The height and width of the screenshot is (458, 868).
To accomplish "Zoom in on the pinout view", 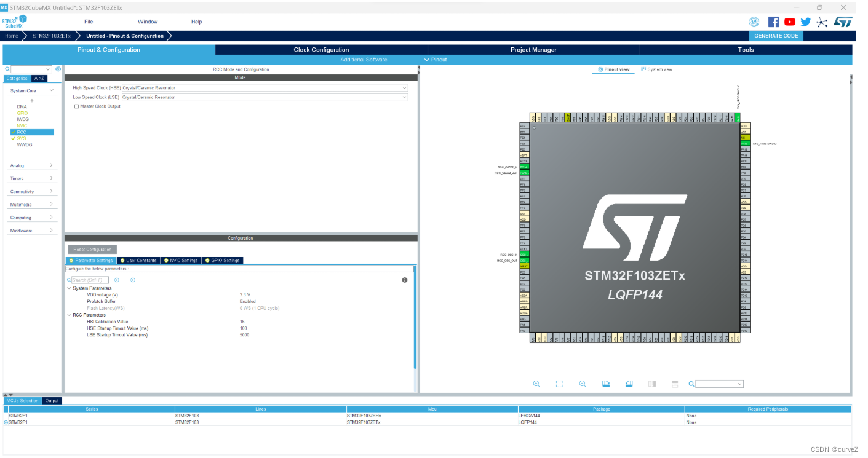I will pyautogui.click(x=536, y=384).
